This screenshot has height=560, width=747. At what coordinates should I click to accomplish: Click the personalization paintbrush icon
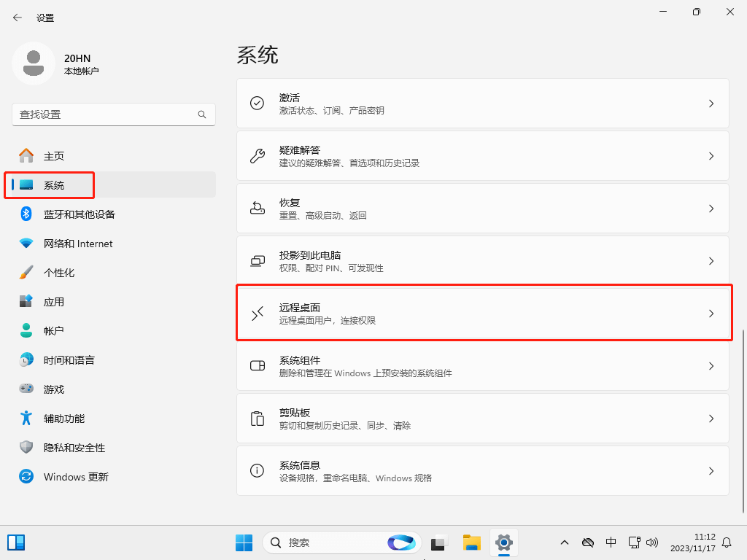click(x=26, y=272)
